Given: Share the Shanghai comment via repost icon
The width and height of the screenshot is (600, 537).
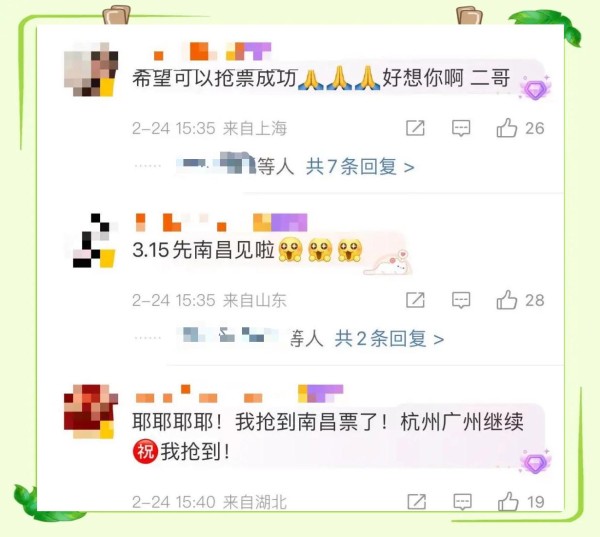Looking at the screenshot, I should [415, 128].
